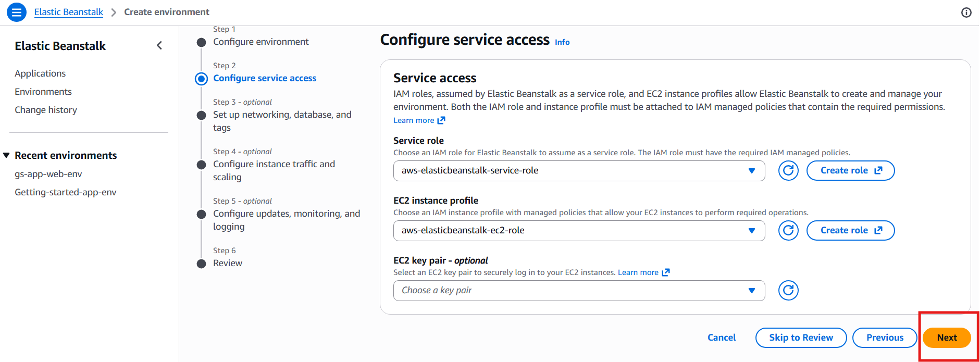Select the Step 2 Configure service access radio
Image resolution: width=980 pixels, height=362 pixels.
[x=201, y=79]
